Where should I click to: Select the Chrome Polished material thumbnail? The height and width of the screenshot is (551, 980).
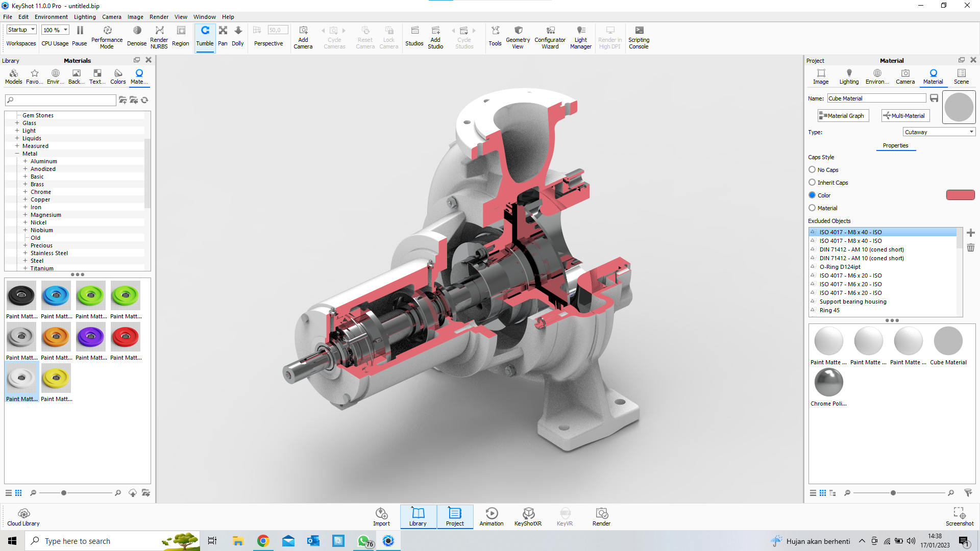(828, 383)
